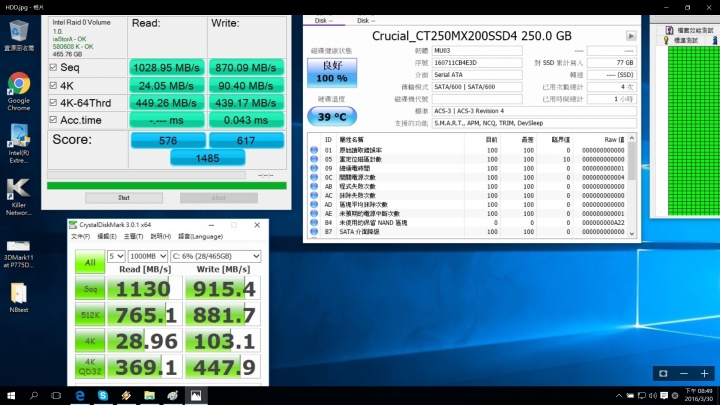
Task: Open the Recycle Bin desktop icon
Action: click(x=19, y=35)
